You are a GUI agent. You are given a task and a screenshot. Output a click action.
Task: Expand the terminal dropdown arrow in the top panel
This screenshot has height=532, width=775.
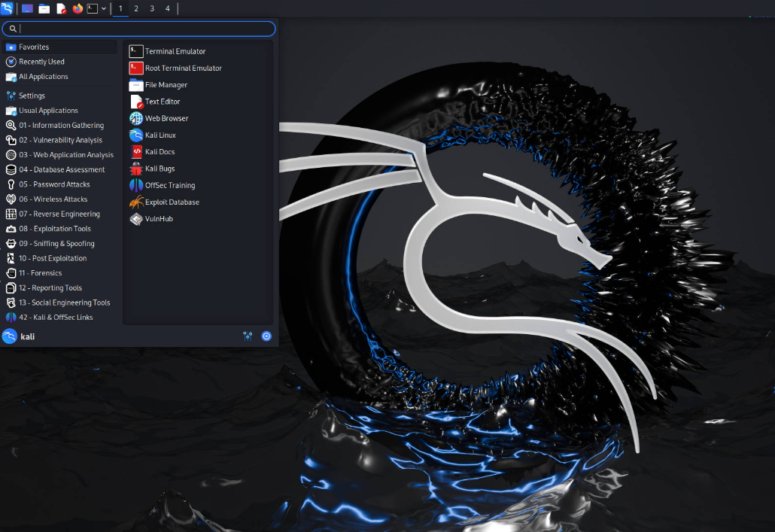[104, 8]
